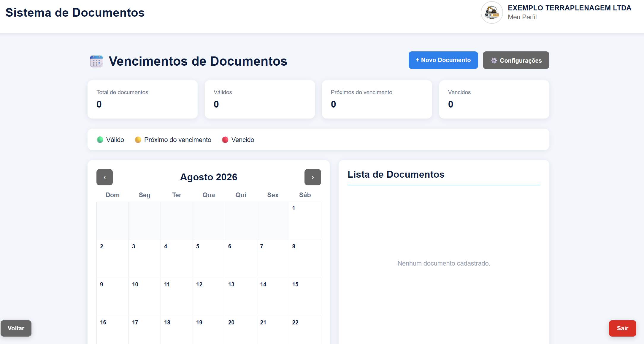The height and width of the screenshot is (344, 644).
Task: Click the Agosto 2026 month heading
Action: click(209, 177)
